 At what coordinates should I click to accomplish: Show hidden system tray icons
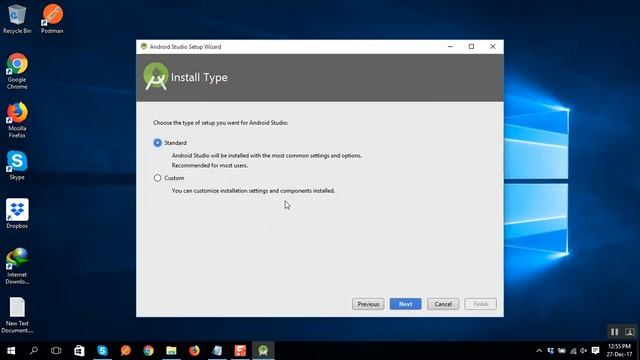pos(539,351)
